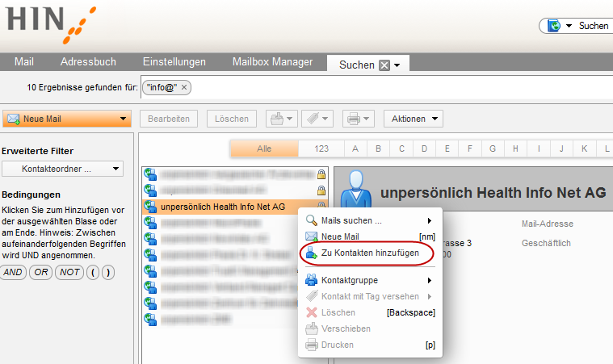Image resolution: width=613 pixels, height=364 pixels.
Task: Filter contacts by letter A
Action: tap(355, 149)
